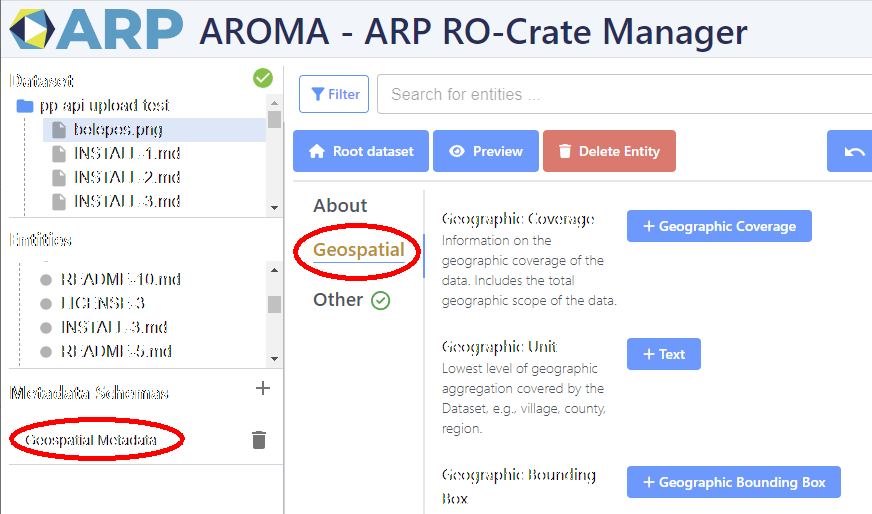Click the Search for entities field
This screenshot has width=872, height=514.
click(625, 94)
